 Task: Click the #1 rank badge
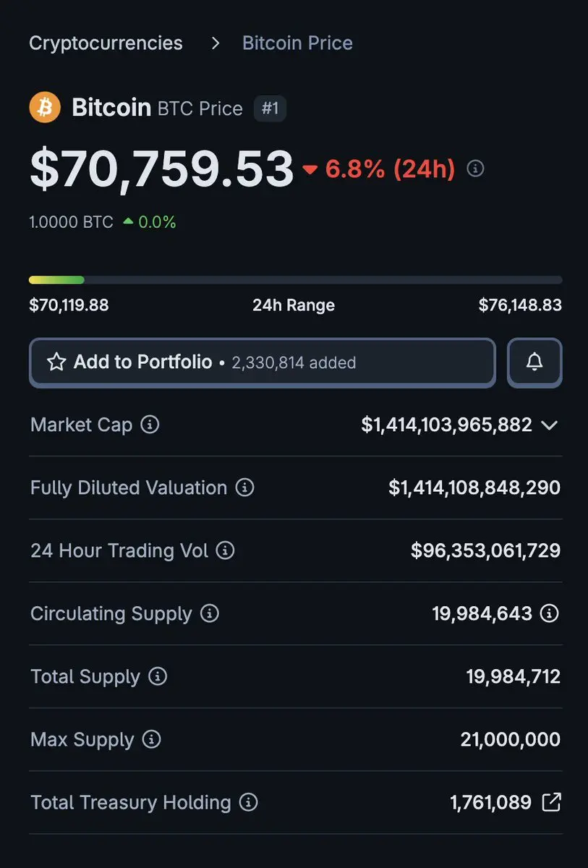270,109
